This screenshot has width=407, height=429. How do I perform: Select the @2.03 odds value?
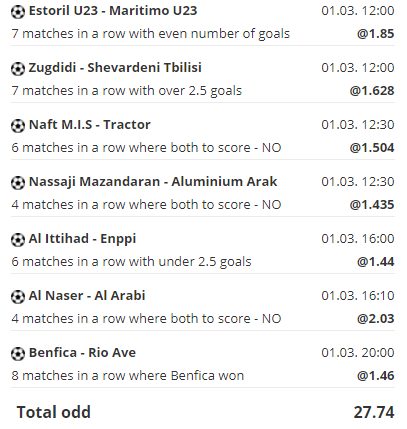coord(375,319)
